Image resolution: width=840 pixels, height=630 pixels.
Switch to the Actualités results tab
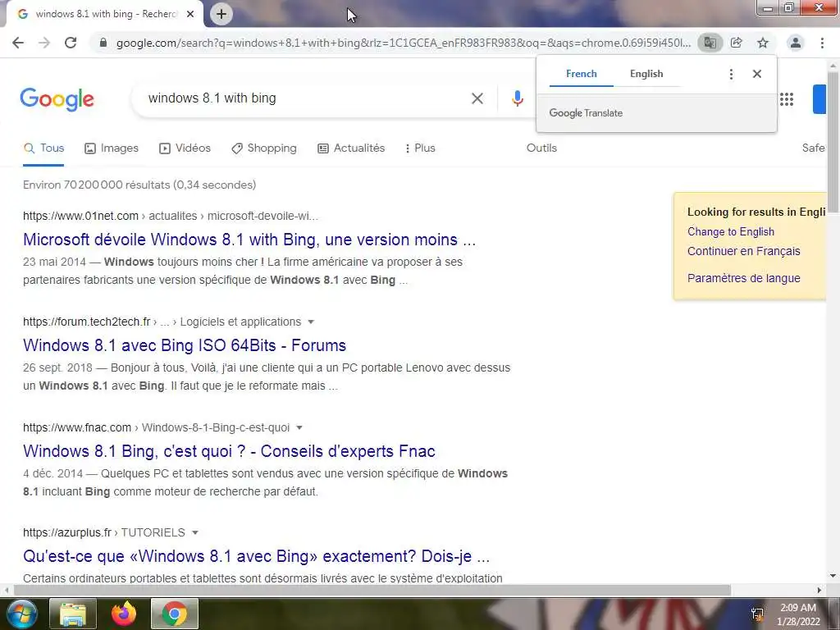[x=351, y=148]
